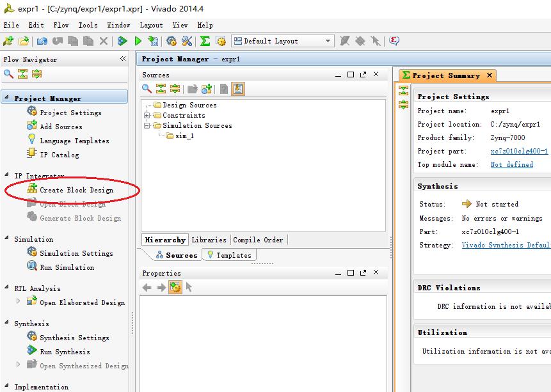
Task: Click Add Sources icon in Sources panel toolbar
Action: coord(207,90)
